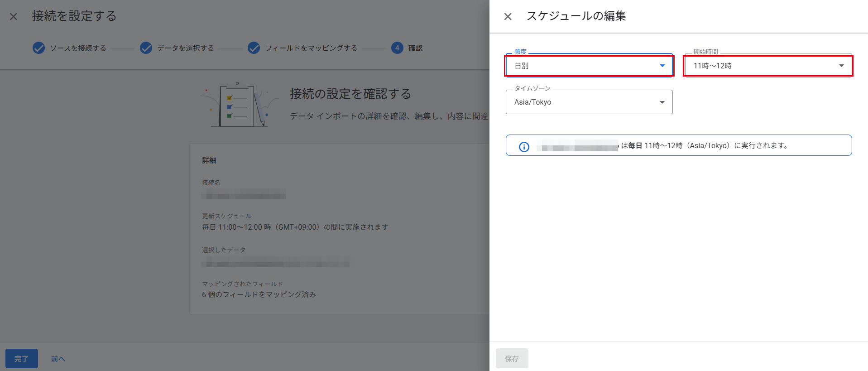The width and height of the screenshot is (868, 371).
Task: Click the 6 個のフィールドをマッピング済み text
Action: pyautogui.click(x=259, y=294)
